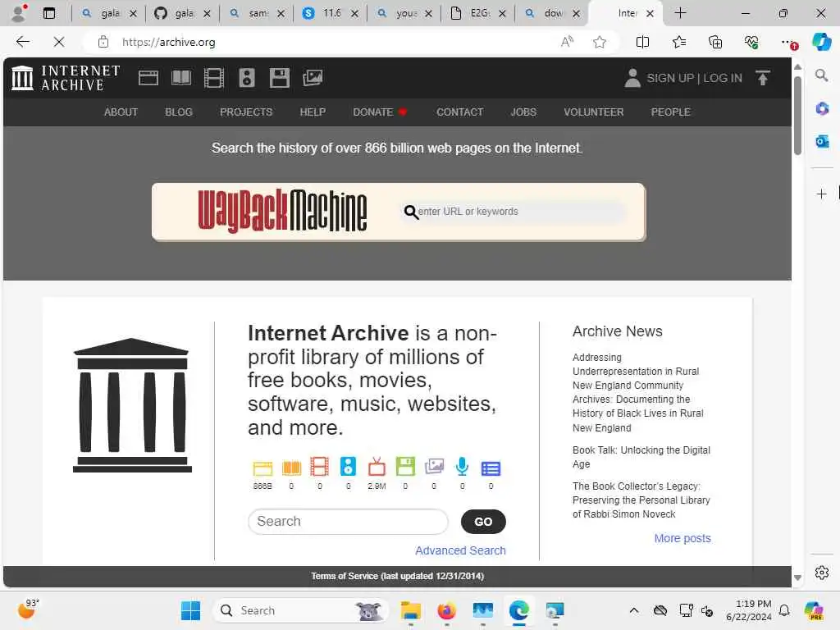Switch to the '11.6' browser tab
Screen dimensions: 840x630
point(330,13)
